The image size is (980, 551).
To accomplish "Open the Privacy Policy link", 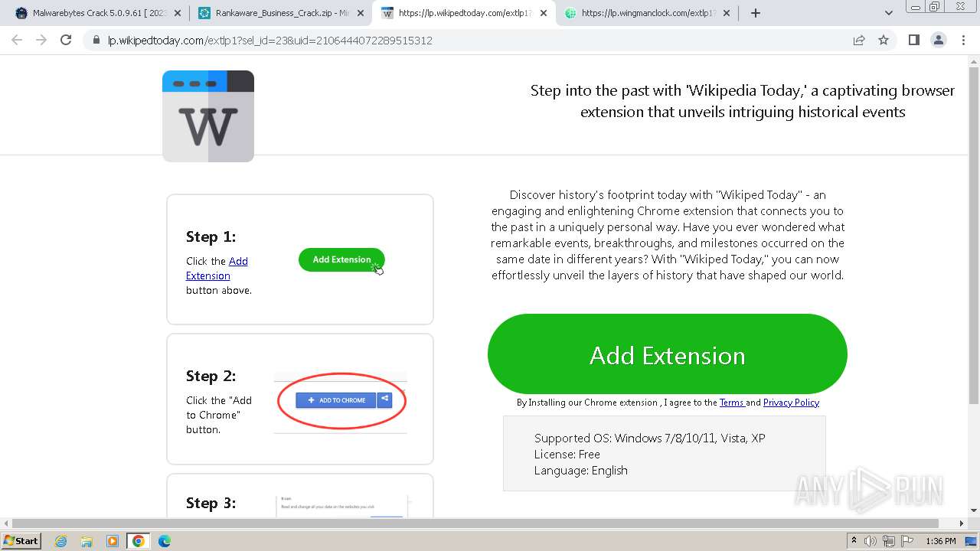I will coord(791,403).
